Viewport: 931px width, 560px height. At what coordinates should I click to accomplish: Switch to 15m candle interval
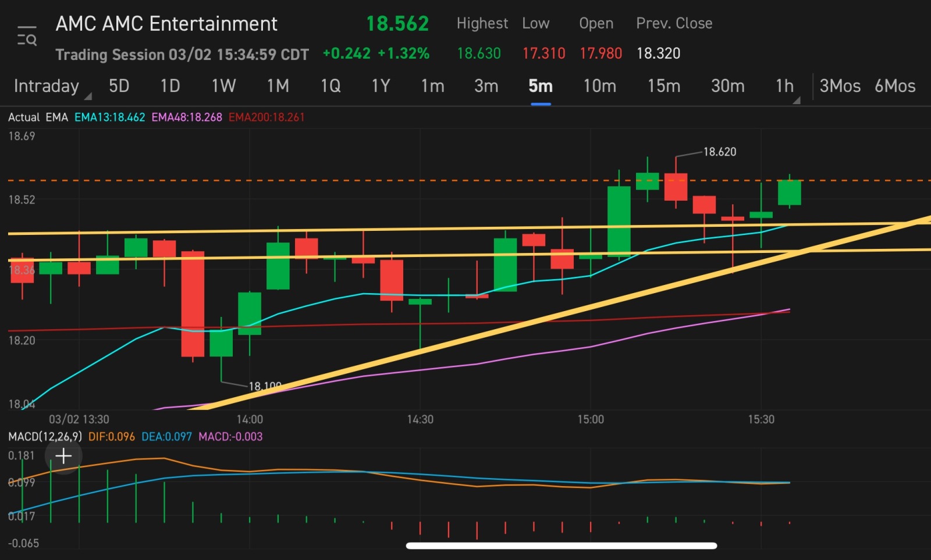(x=664, y=86)
